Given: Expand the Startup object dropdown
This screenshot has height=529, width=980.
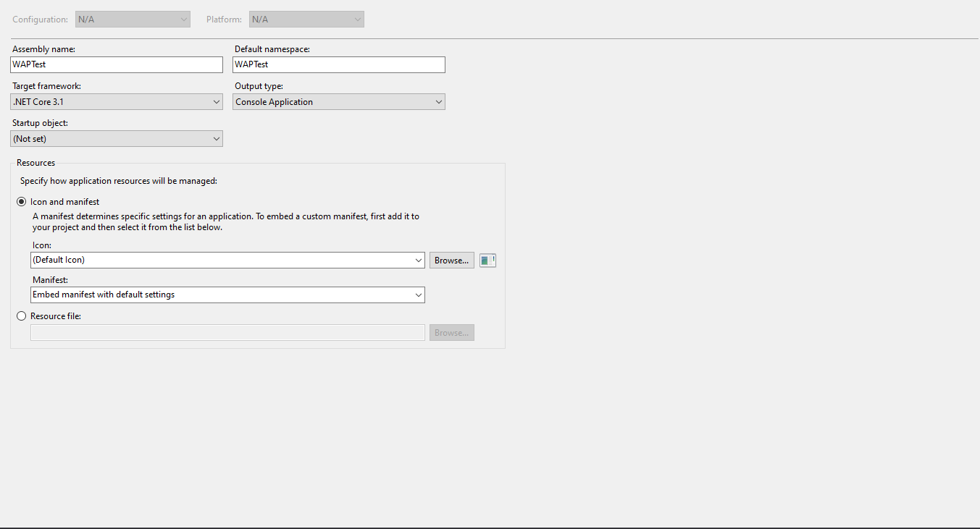Looking at the screenshot, I should pyautogui.click(x=217, y=138).
